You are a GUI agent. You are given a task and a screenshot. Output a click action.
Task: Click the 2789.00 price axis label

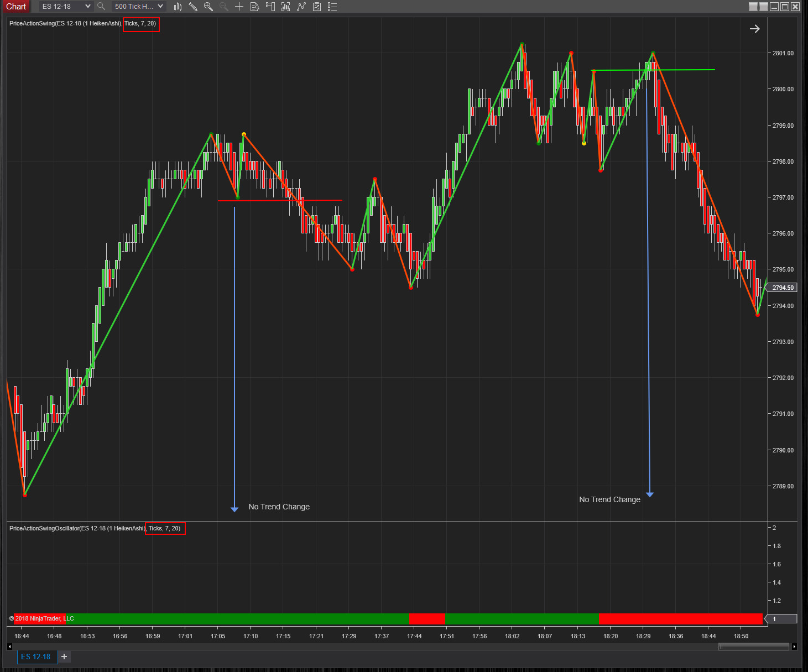[783, 486]
